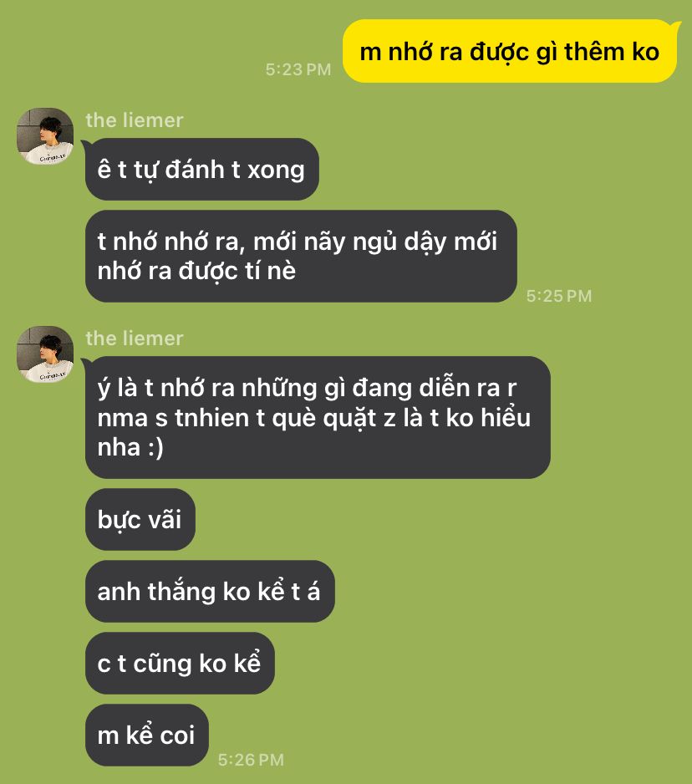Tap the 5:25 PM timestamp

[559, 296]
